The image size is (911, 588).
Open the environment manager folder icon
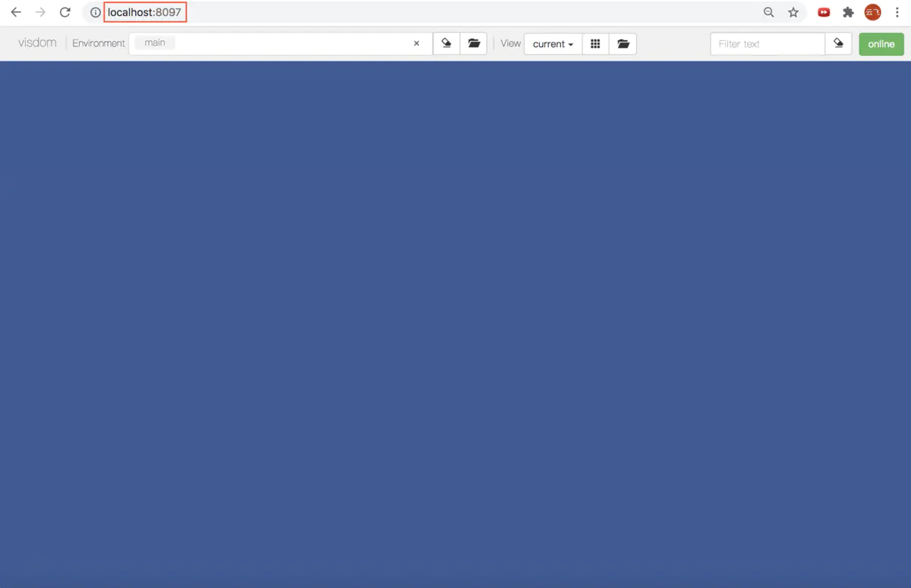[474, 43]
